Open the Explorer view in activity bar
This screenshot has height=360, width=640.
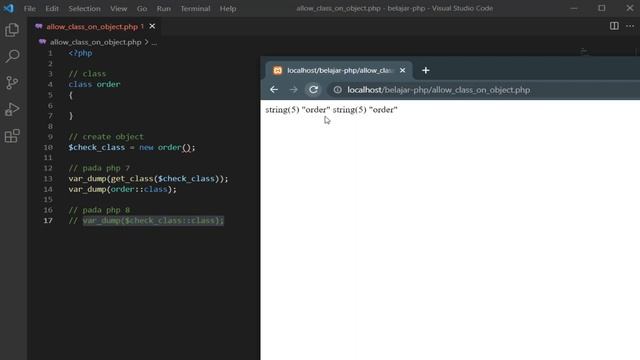(12, 30)
